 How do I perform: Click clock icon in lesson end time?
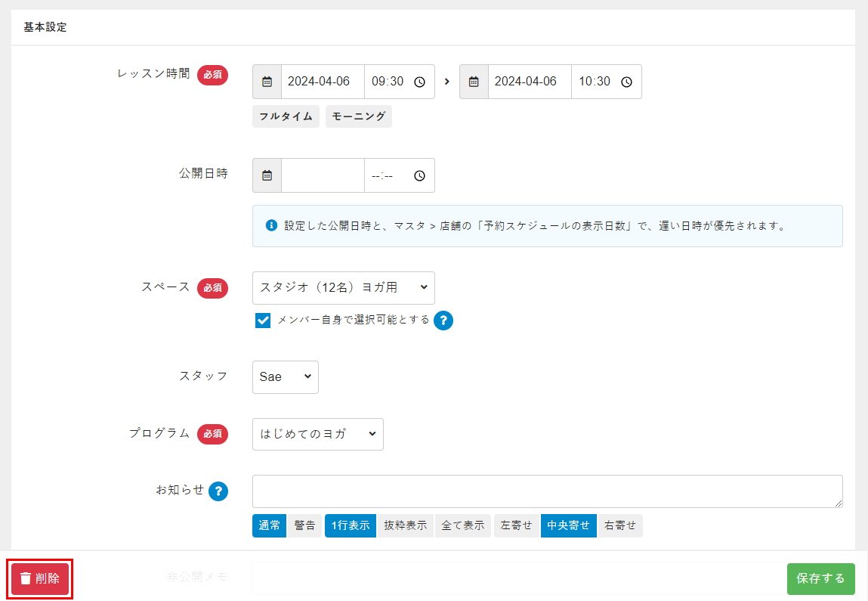[x=626, y=82]
